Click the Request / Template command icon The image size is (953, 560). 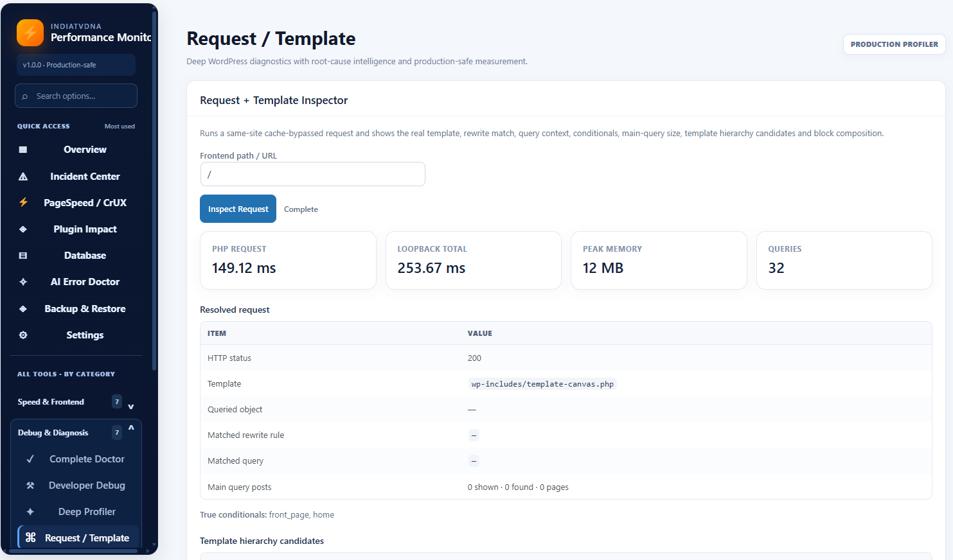click(x=30, y=538)
